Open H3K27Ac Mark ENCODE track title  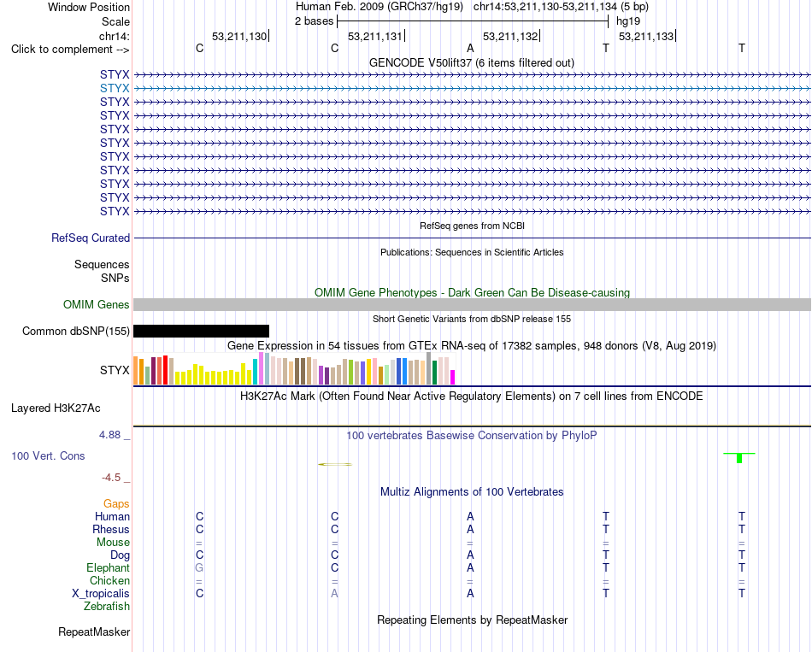pyautogui.click(x=472, y=396)
